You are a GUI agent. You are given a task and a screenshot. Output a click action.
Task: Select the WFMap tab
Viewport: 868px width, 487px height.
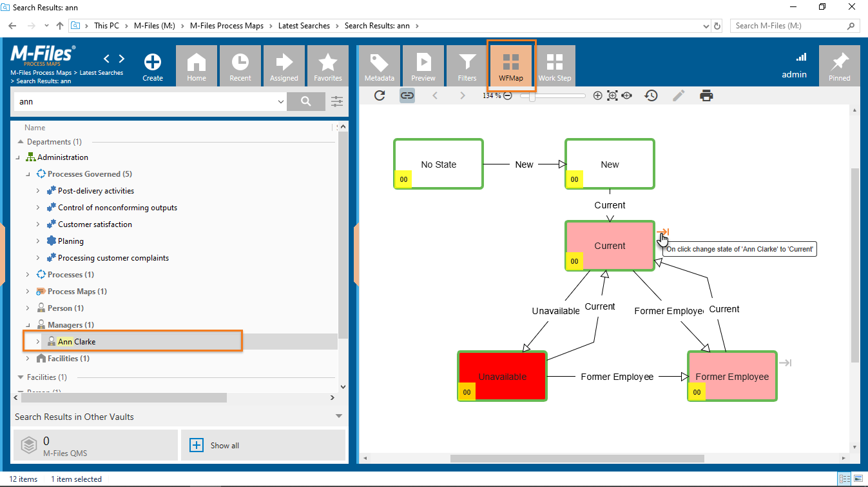[x=511, y=66]
